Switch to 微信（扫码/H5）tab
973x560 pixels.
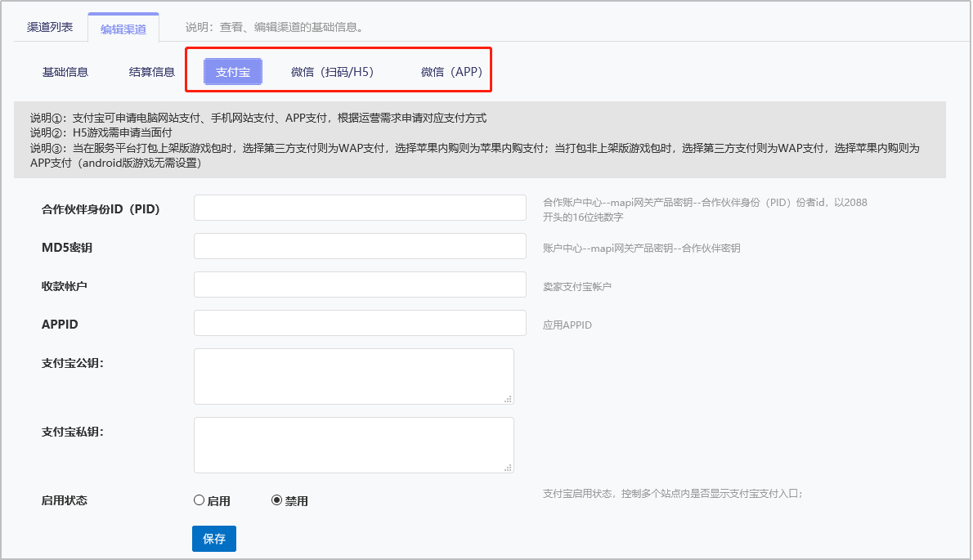tap(332, 72)
